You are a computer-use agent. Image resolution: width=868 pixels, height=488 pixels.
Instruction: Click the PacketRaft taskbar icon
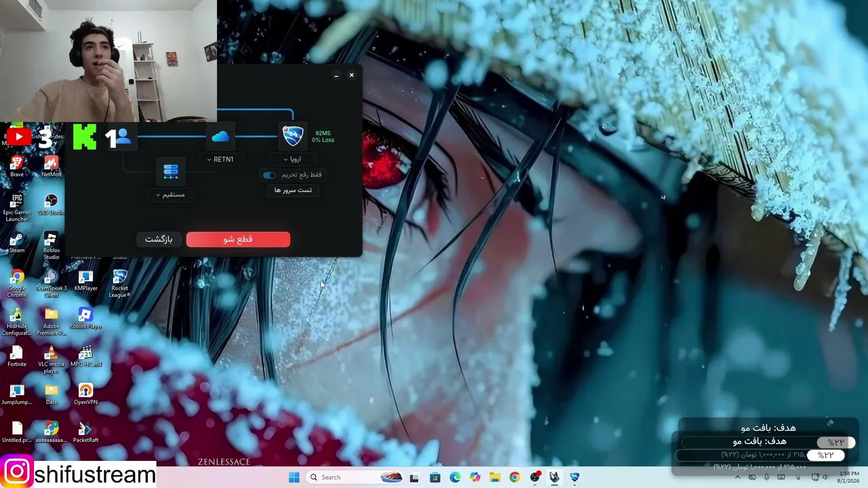(555, 477)
